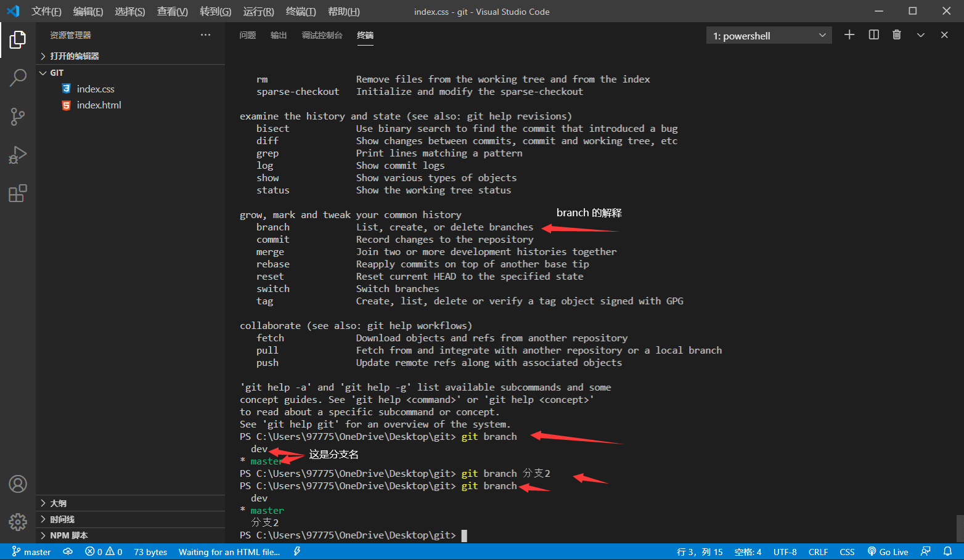Open the Run and Debug view icon

coord(18,155)
